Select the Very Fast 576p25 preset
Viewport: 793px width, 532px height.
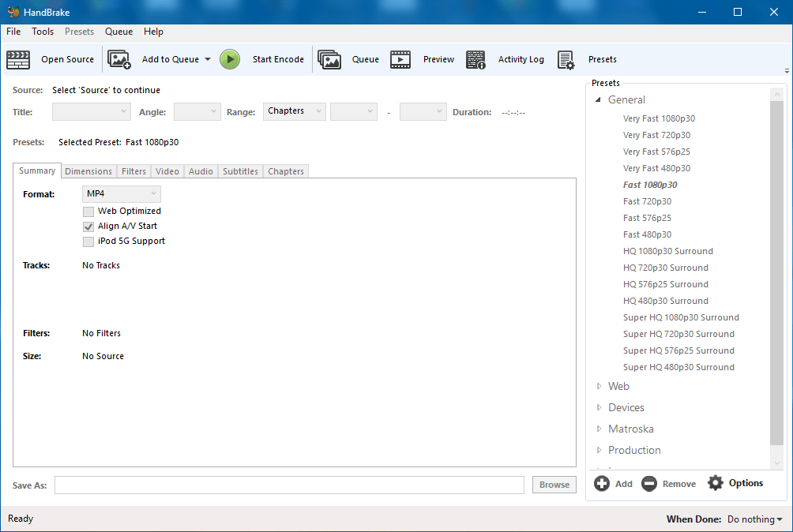[656, 152]
